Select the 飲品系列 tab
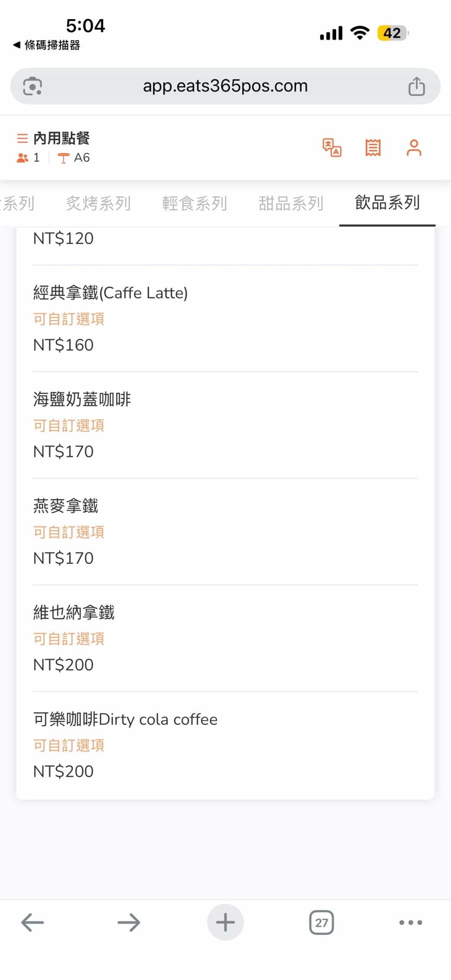The width and height of the screenshot is (451, 980). [387, 203]
